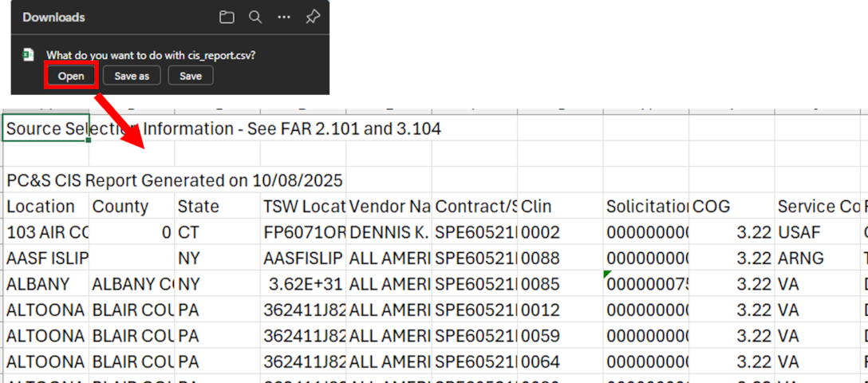Image resolution: width=868 pixels, height=383 pixels.
Task: Select the Service Co header cell
Action: pos(818,206)
